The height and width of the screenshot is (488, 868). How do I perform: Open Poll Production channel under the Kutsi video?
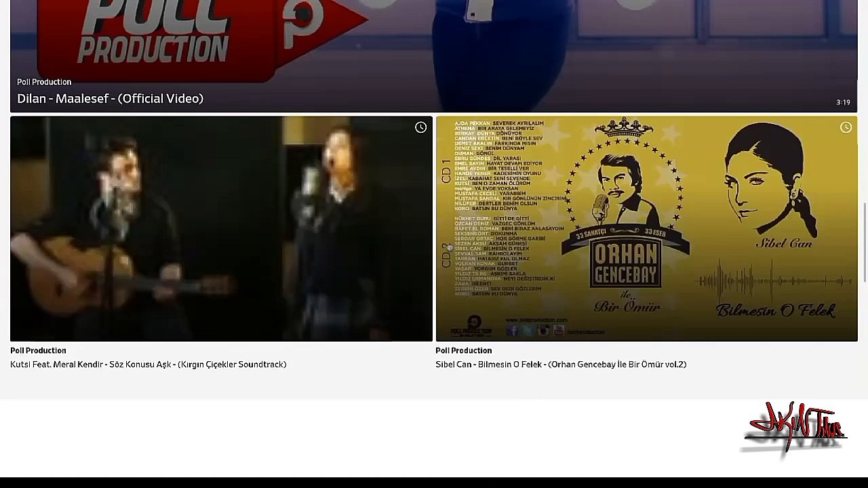[x=38, y=350]
